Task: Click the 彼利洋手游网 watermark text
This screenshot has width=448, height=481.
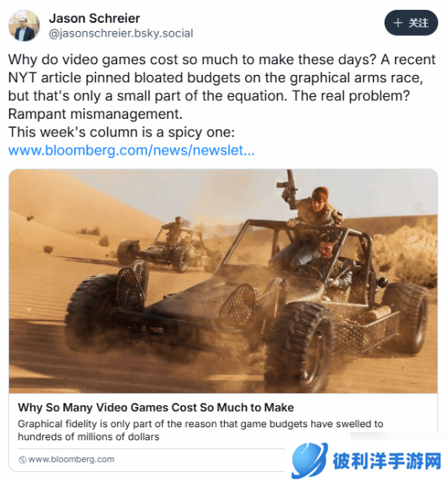Action: (x=387, y=461)
